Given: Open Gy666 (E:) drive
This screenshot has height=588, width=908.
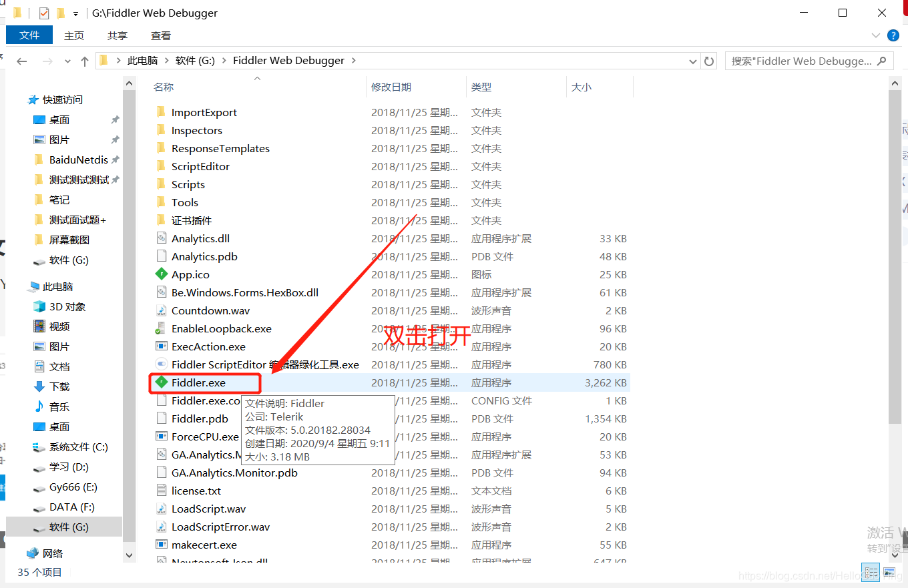Looking at the screenshot, I should coord(73,487).
